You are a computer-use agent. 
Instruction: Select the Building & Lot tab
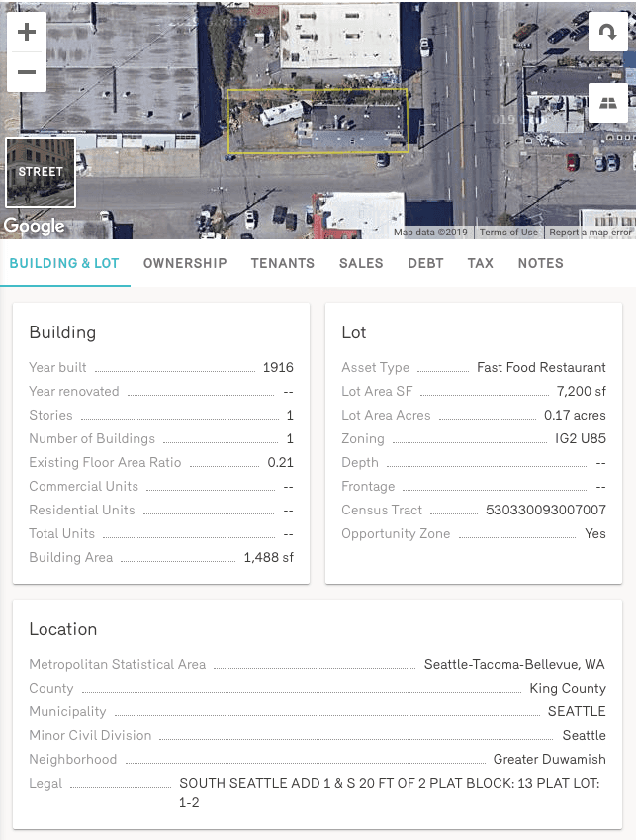pyautogui.click(x=64, y=263)
